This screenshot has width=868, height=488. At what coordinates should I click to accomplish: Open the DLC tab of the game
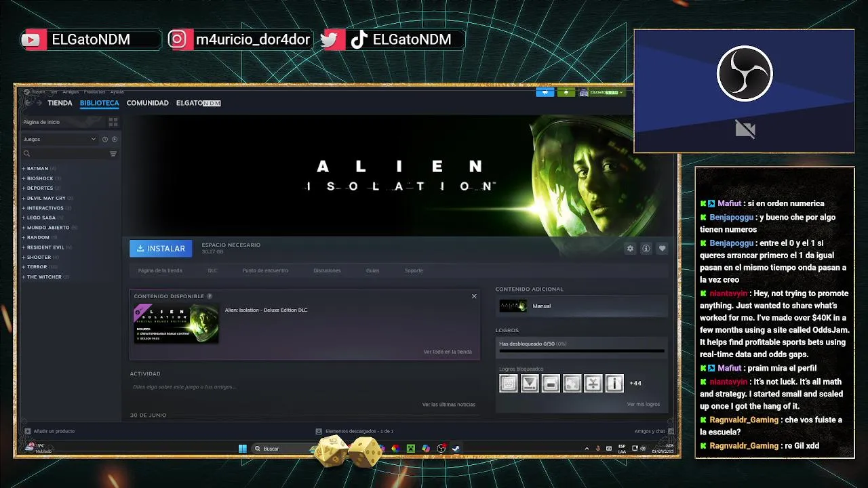click(212, 270)
